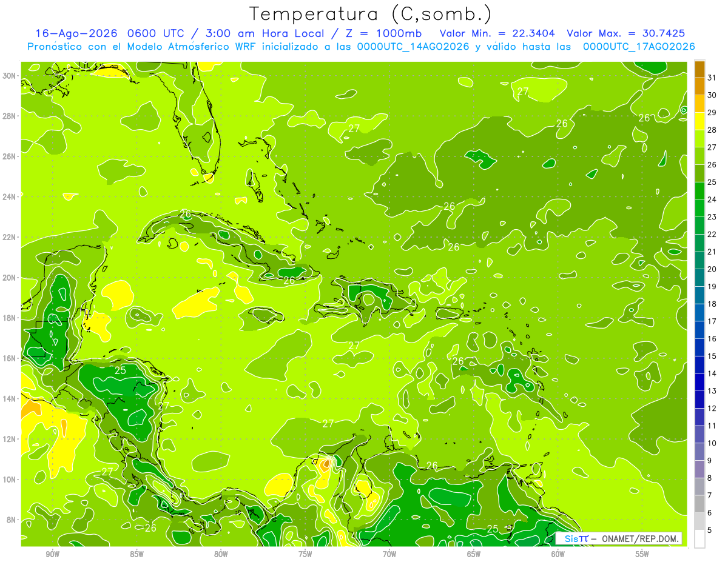728x562 pixels.
Task: Click the '16' label on the color scale
Action: (x=712, y=339)
